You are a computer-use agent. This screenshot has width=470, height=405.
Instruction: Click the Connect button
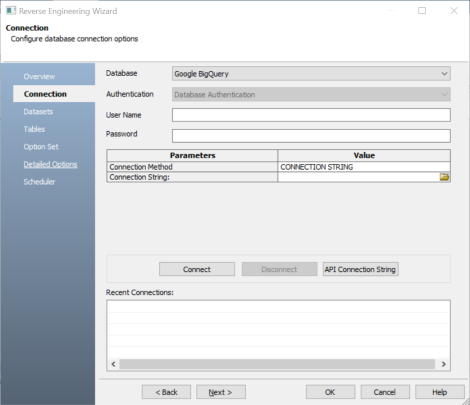click(x=197, y=269)
